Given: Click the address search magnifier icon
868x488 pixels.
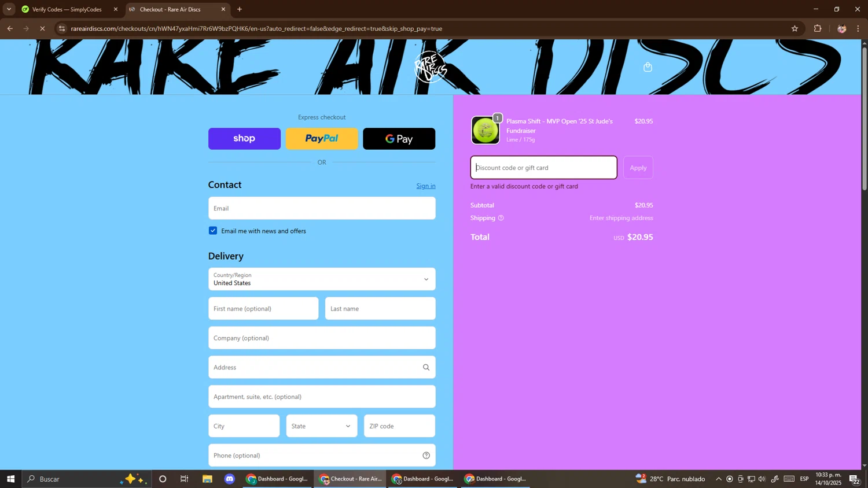Looking at the screenshot, I should [426, 367].
